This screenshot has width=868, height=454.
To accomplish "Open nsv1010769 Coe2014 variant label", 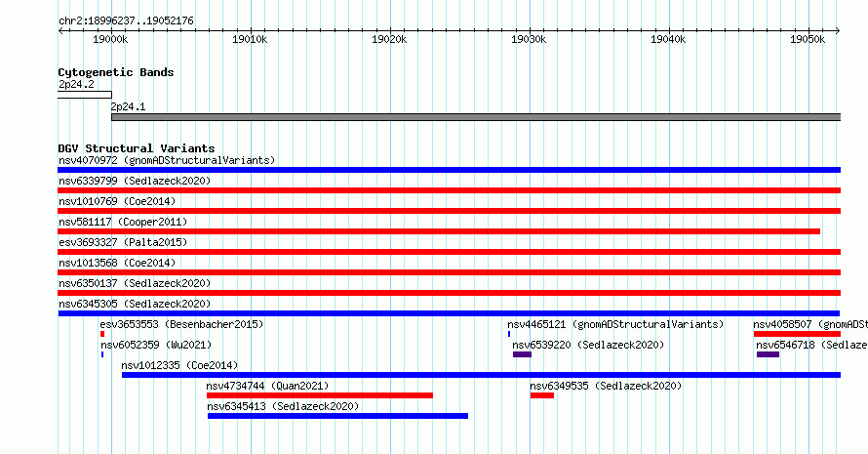I will click(117, 201).
